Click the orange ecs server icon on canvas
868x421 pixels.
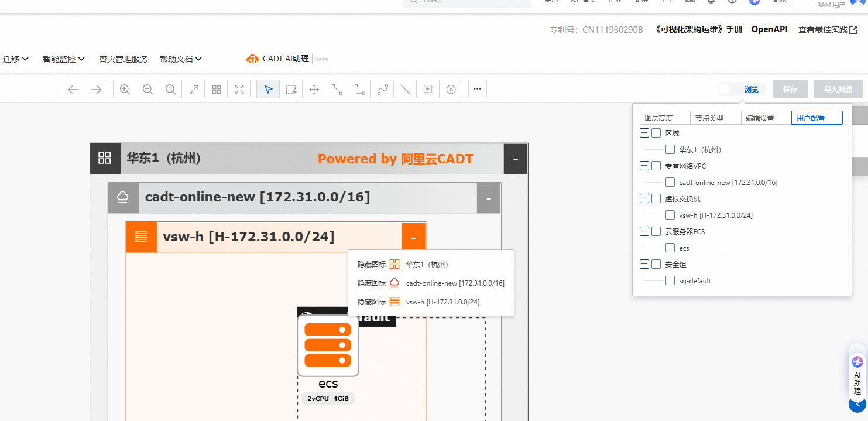point(328,345)
